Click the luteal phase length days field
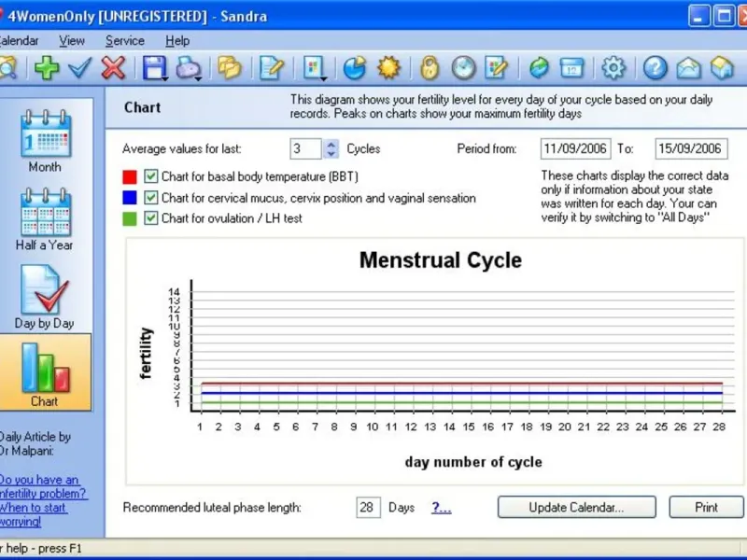Viewport: 747px width, 560px height. click(368, 507)
